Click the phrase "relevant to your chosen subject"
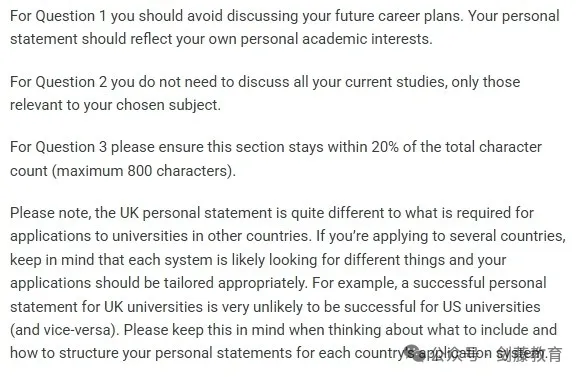The width and height of the screenshot is (581, 377). 114,105
